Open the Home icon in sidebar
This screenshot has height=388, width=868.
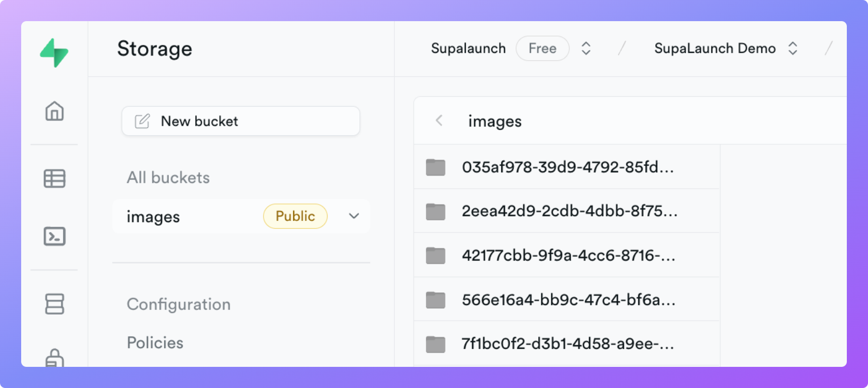55,111
